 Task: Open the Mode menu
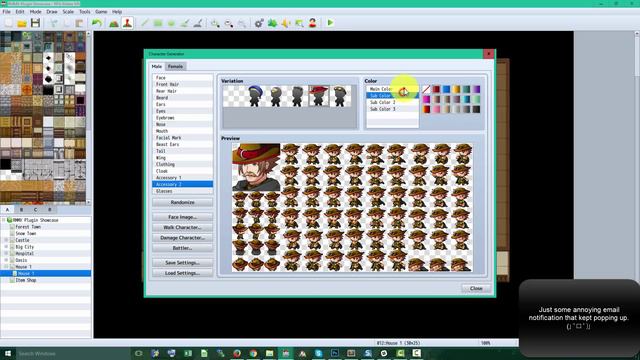[36, 12]
